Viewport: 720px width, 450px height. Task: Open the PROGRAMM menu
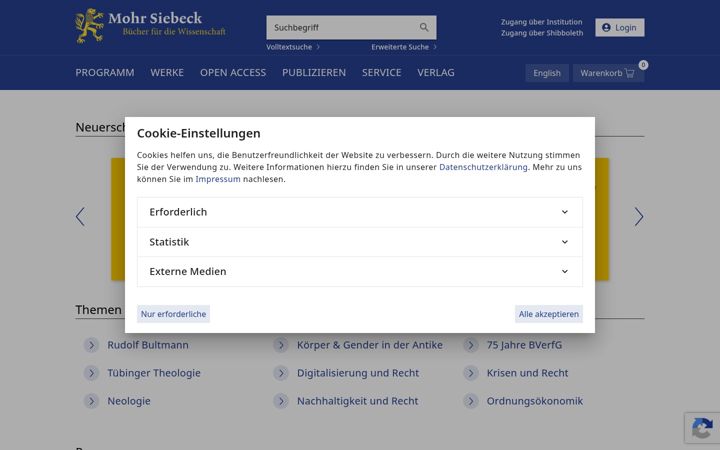point(105,73)
